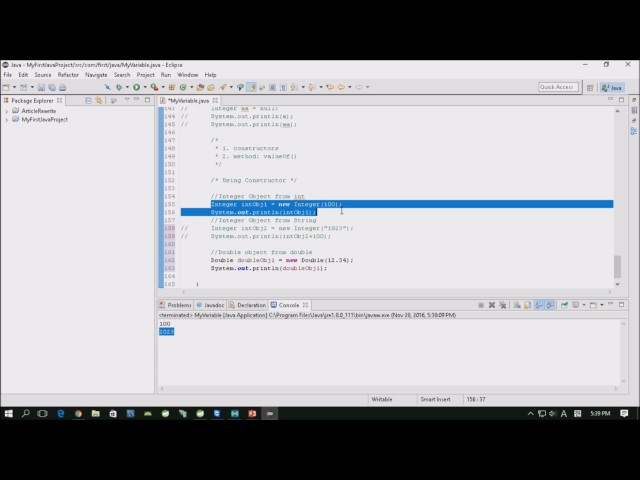Click Back navigation arrow icon
The width and height of the screenshot is (640, 480).
(x=341, y=87)
